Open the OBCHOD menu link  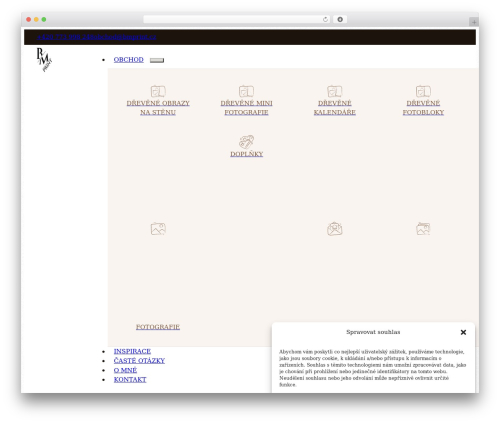[128, 60]
